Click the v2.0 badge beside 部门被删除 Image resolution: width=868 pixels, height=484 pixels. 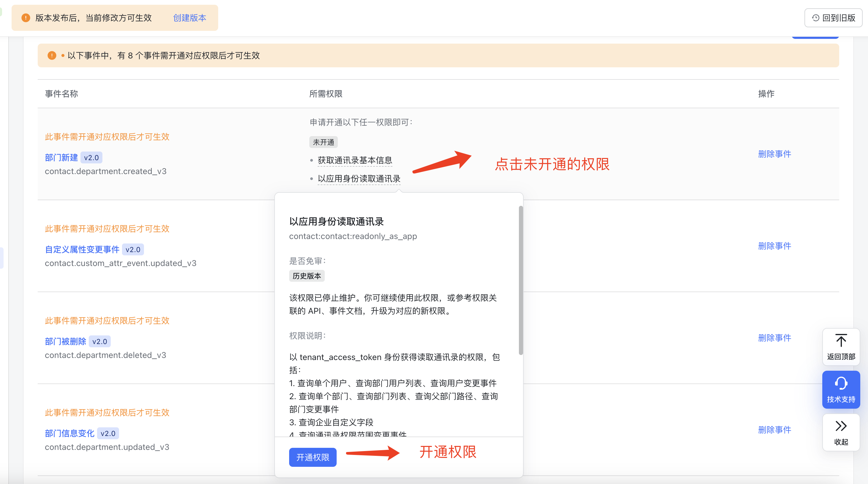pyautogui.click(x=100, y=341)
